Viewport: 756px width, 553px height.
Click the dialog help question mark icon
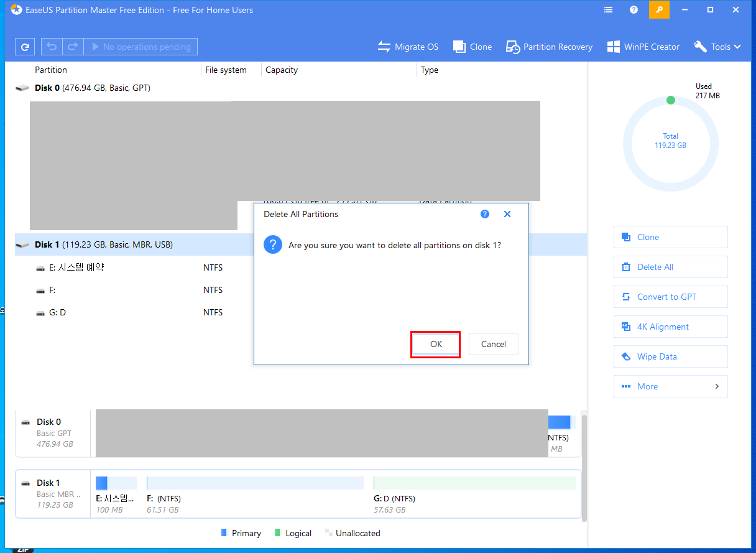point(485,214)
